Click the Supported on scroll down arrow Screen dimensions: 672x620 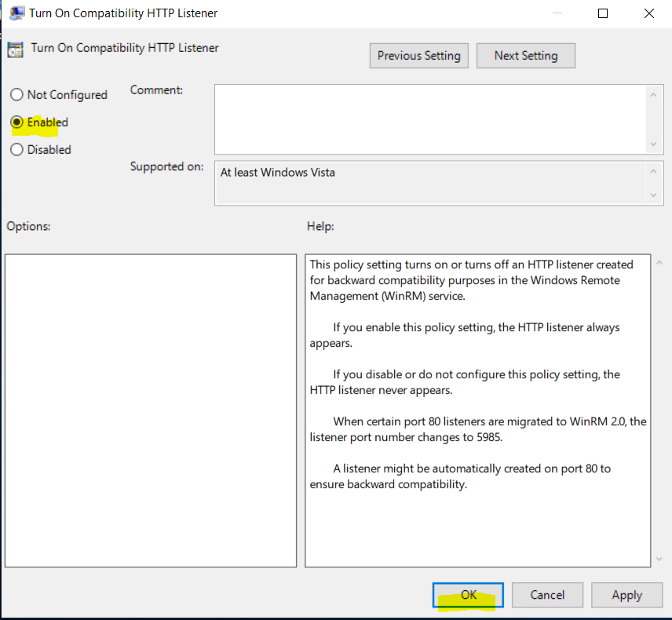(x=653, y=195)
